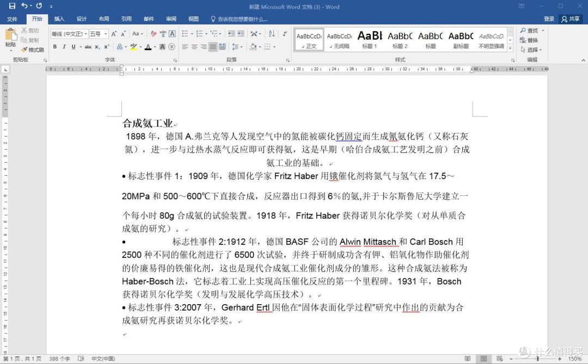This screenshot has width=588, height=364.
Task: Click the Italic formatting icon
Action: (x=64, y=46)
